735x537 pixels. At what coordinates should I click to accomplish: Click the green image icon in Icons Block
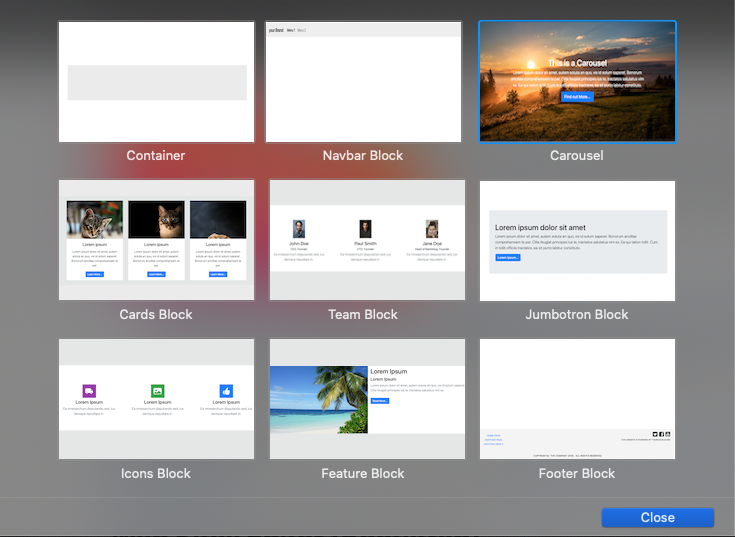[157, 391]
